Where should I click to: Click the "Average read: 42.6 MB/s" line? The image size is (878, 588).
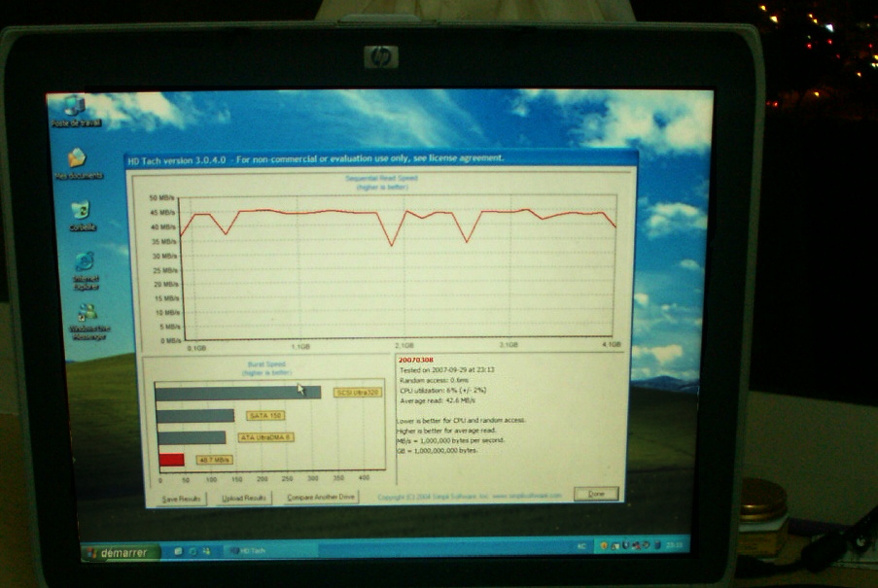click(438, 400)
